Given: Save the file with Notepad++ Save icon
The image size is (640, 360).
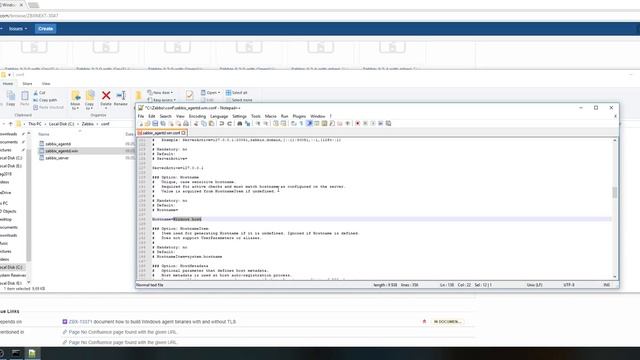Looking at the screenshot, I should pyautogui.click(x=155, y=123).
